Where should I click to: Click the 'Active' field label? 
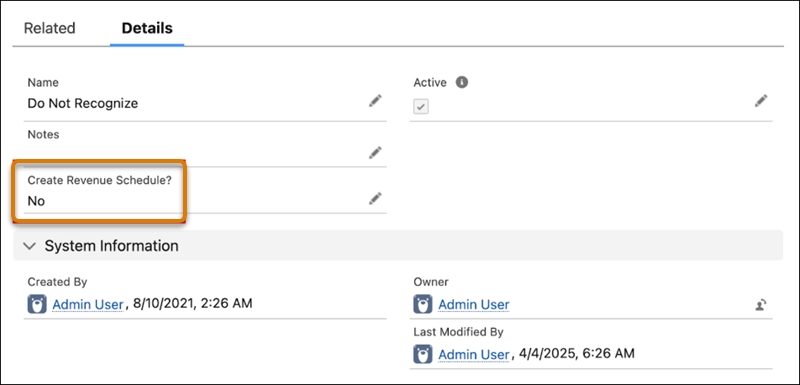click(x=430, y=83)
